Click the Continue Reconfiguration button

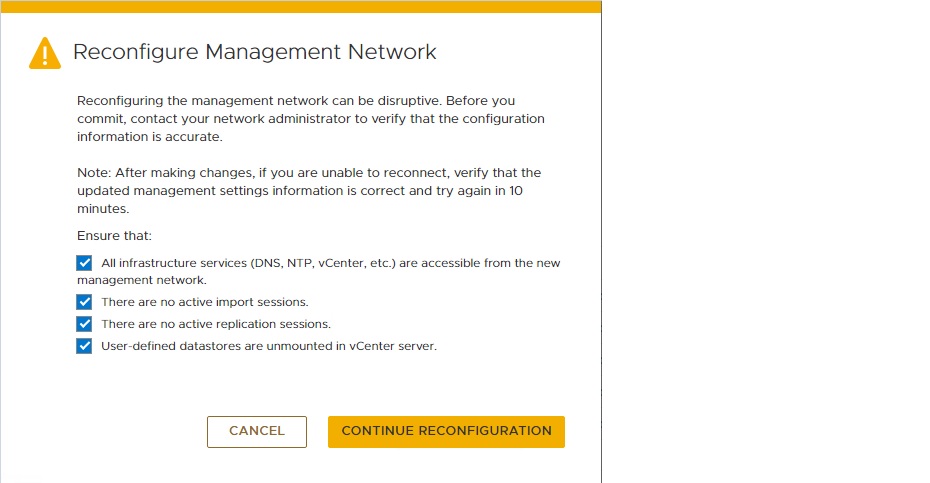446,431
